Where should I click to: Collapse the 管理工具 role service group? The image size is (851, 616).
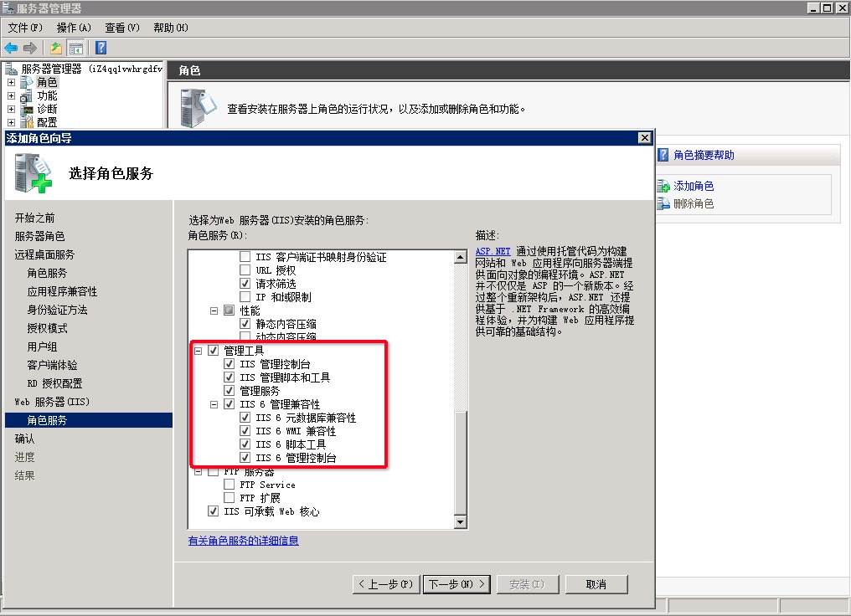tap(199, 351)
